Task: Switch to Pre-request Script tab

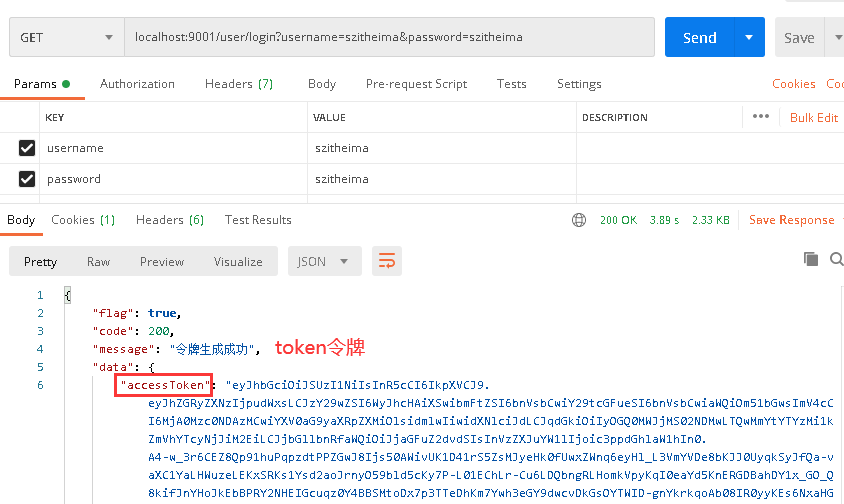Action: coord(416,84)
